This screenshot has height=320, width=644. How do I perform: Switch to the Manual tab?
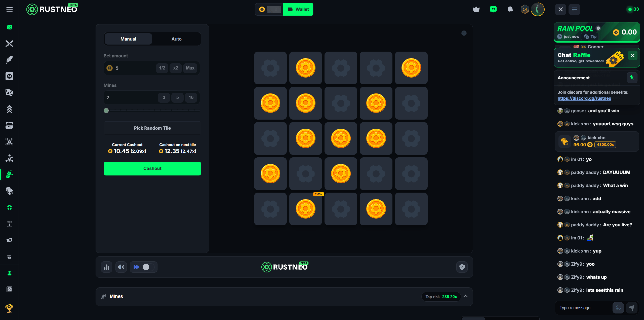click(x=128, y=39)
